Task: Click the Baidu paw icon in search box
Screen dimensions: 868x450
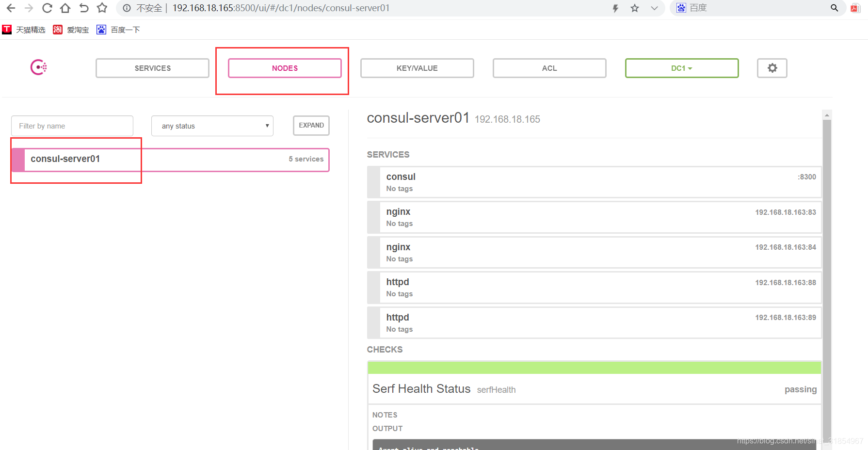Action: tap(681, 8)
